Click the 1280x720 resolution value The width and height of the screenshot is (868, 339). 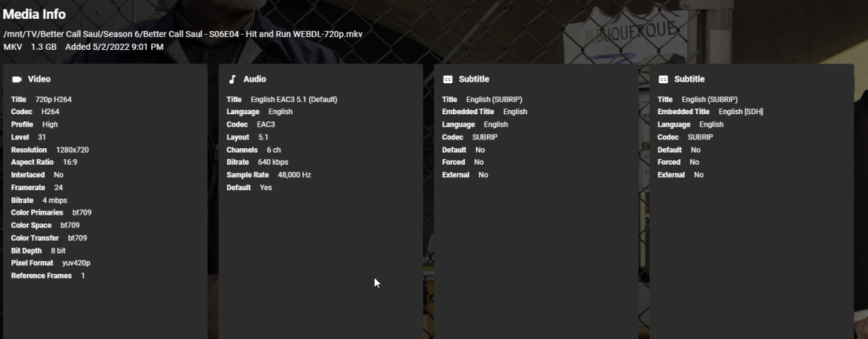click(72, 150)
